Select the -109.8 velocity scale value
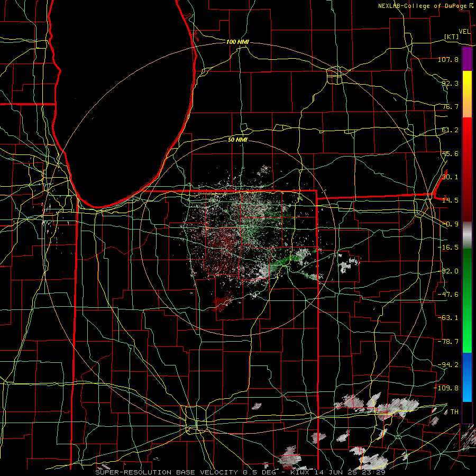 tap(446, 388)
